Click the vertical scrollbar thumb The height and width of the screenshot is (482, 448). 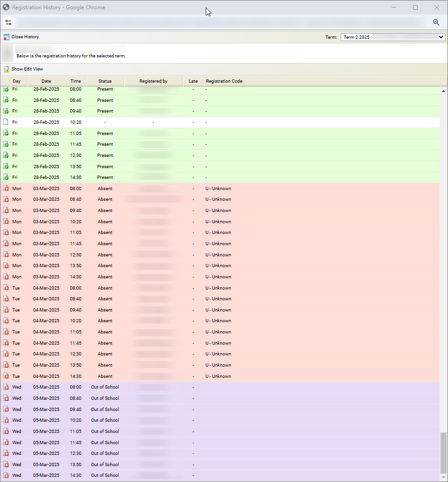tap(444, 452)
